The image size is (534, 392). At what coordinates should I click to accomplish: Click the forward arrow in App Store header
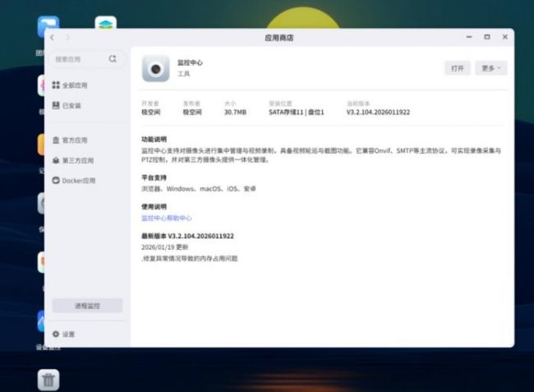pos(67,38)
